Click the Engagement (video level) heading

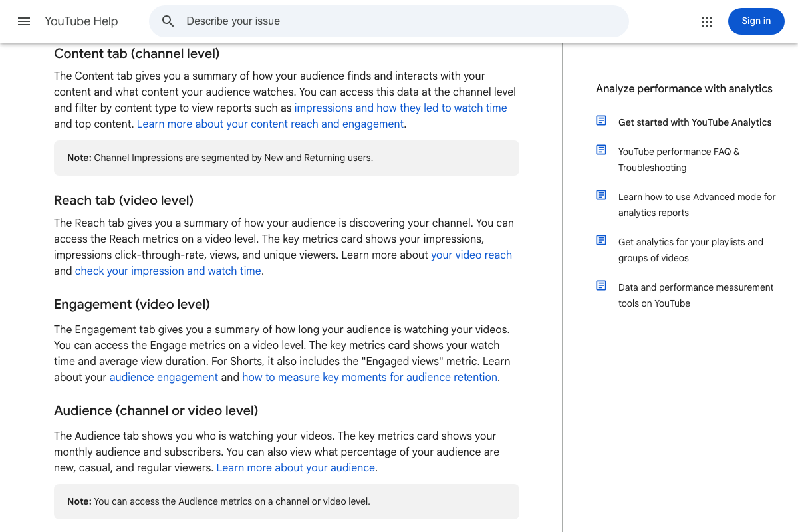click(x=132, y=304)
